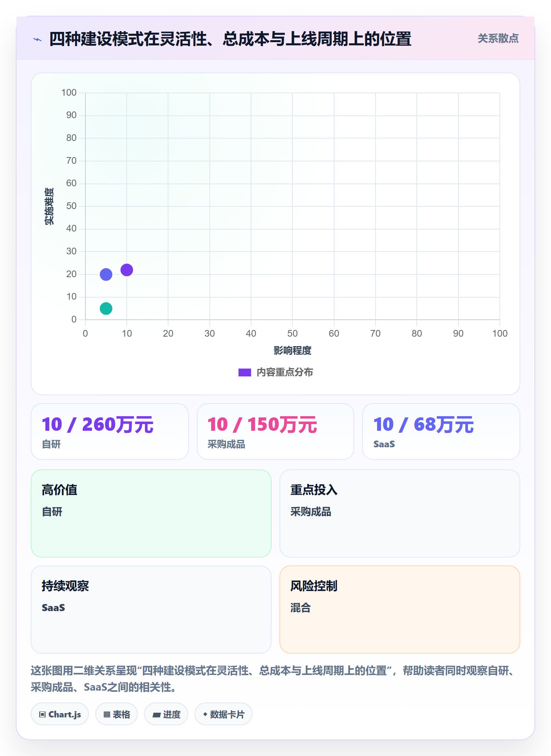Select the teal scatter data point
Screen dimensions: 551x756
[106, 308]
